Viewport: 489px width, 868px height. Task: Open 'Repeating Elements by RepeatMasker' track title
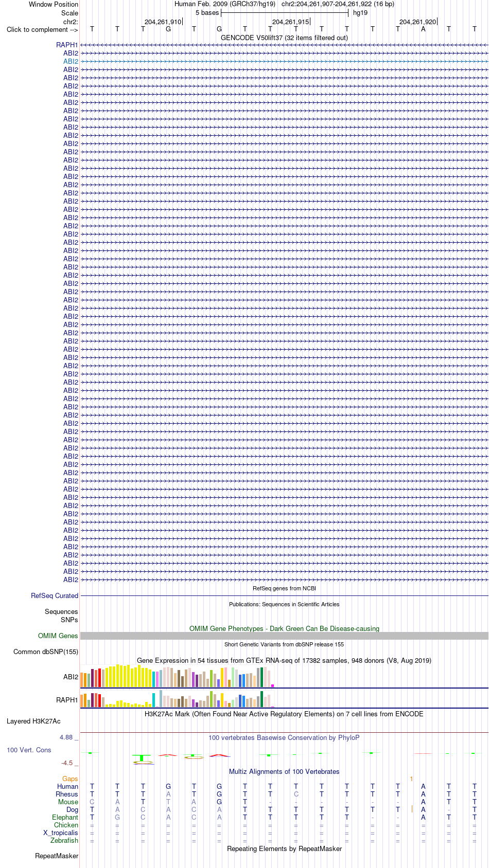click(x=284, y=848)
